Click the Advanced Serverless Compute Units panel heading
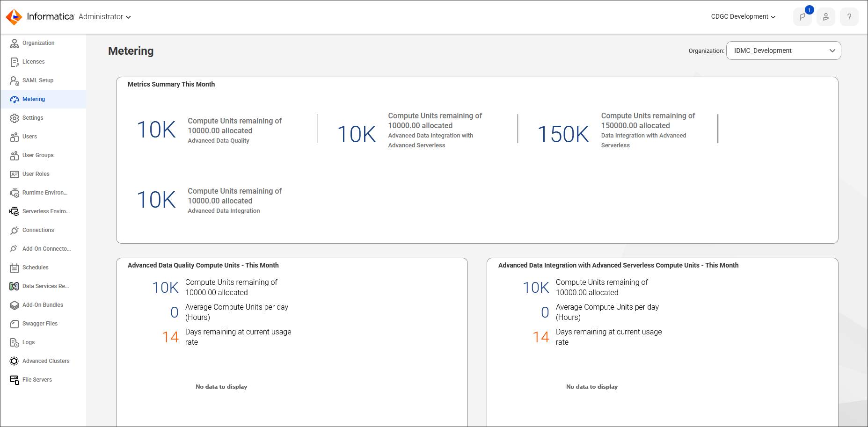The width and height of the screenshot is (868, 427). (618, 265)
